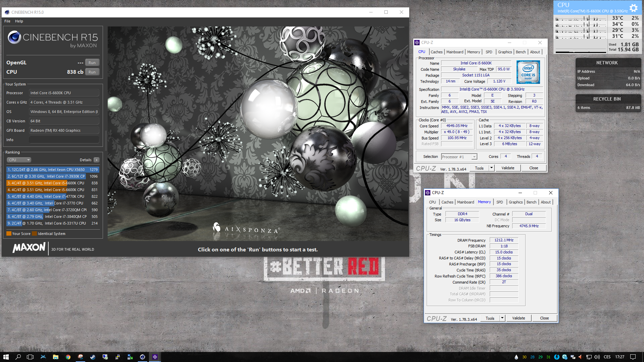This screenshot has height=362, width=644.
Task: Click the Your Score orange swatch
Action: point(9,234)
